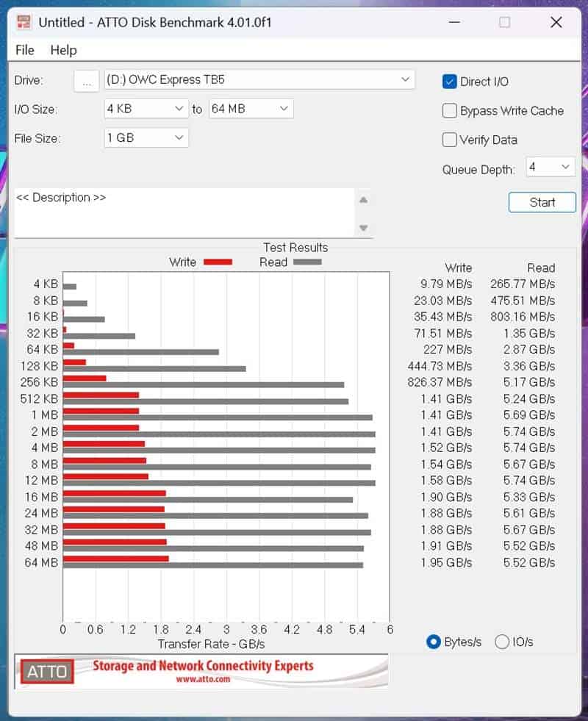Click inside the Description text field
Image resolution: width=588 pixels, height=721 pixels.
point(184,213)
